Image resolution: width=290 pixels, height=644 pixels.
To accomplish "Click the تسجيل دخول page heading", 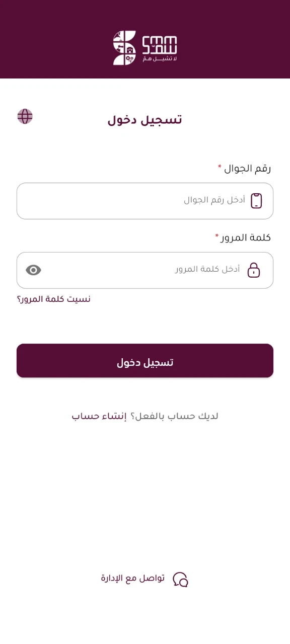I will (x=145, y=120).
